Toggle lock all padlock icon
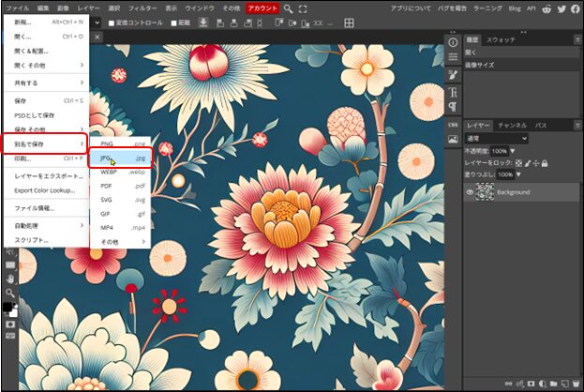This screenshot has width=584, height=392. tap(545, 163)
